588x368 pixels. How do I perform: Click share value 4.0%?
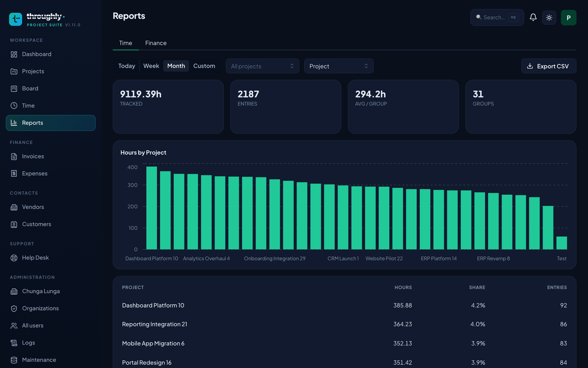478,324
